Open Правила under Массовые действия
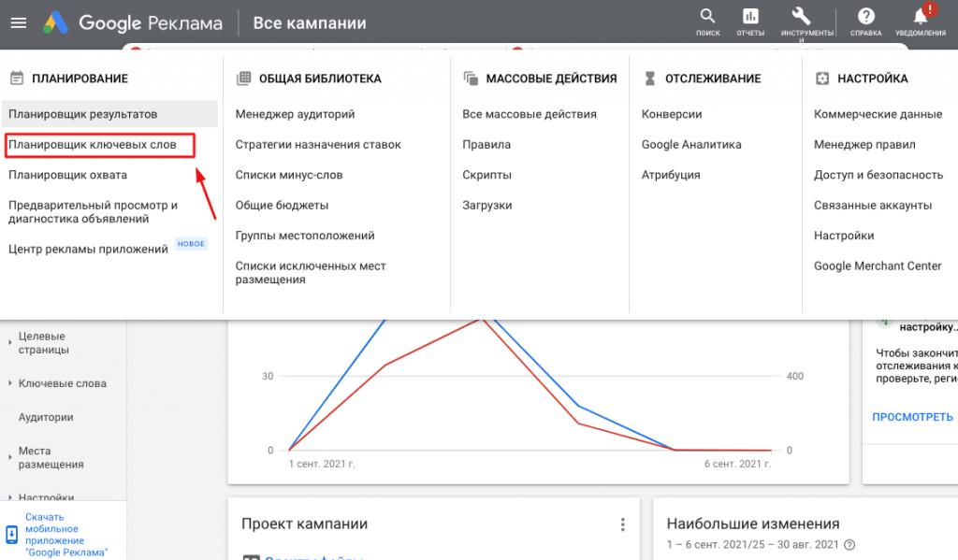The image size is (958, 560). point(486,145)
